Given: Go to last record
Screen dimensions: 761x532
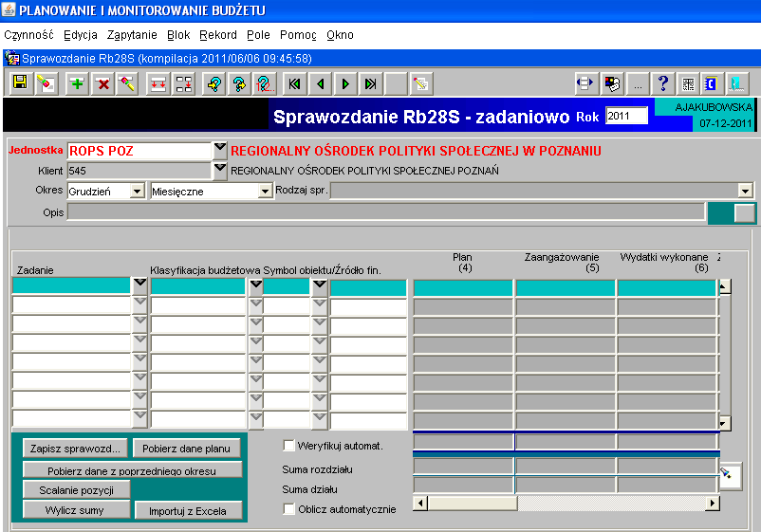Looking at the screenshot, I should pos(371,83).
